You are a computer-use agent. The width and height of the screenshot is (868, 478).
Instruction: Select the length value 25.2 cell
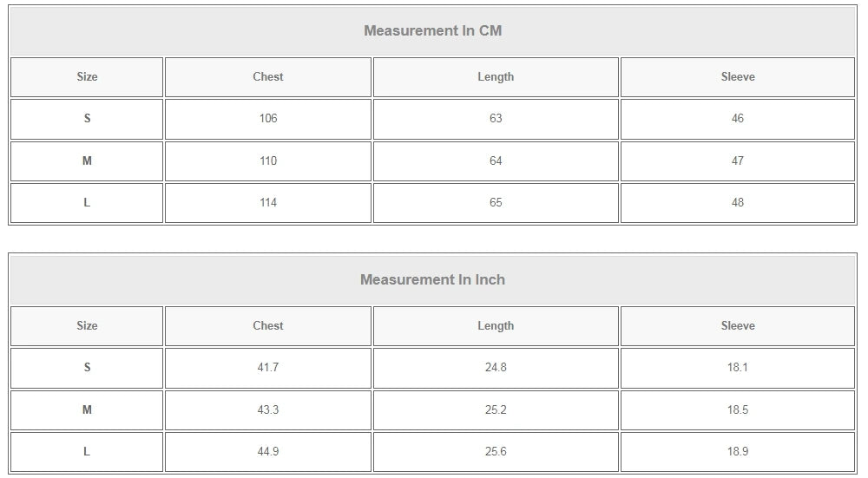tap(496, 410)
